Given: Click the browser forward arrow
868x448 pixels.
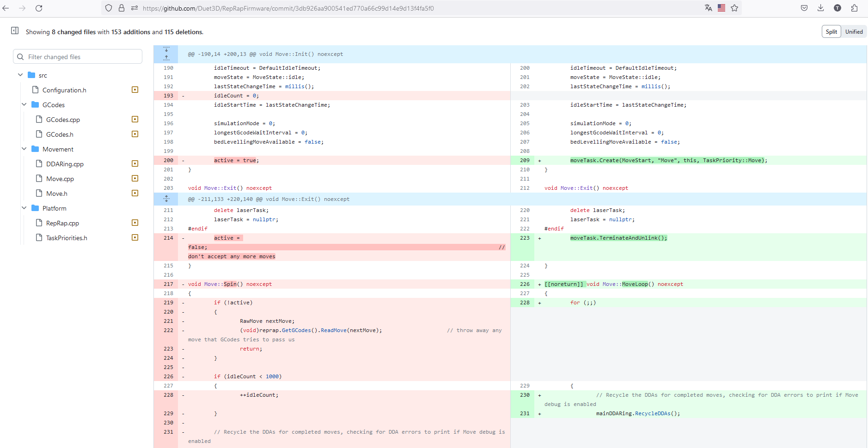Looking at the screenshot, I should (x=22, y=8).
